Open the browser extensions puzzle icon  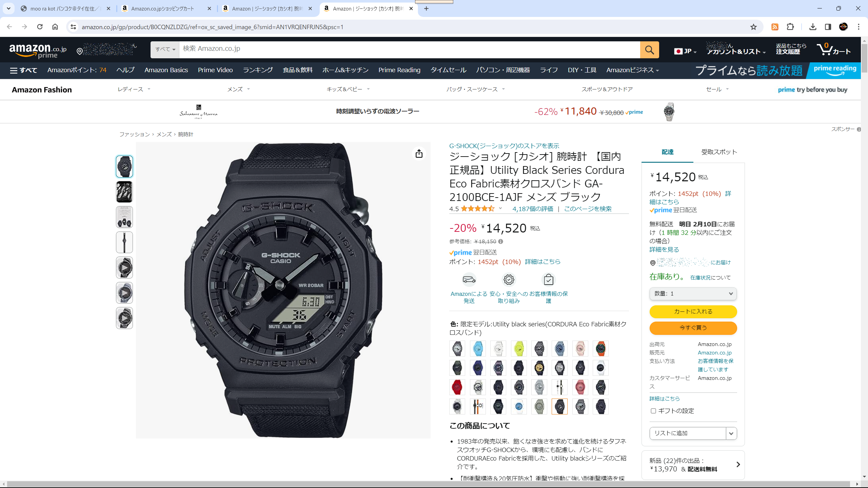click(790, 27)
